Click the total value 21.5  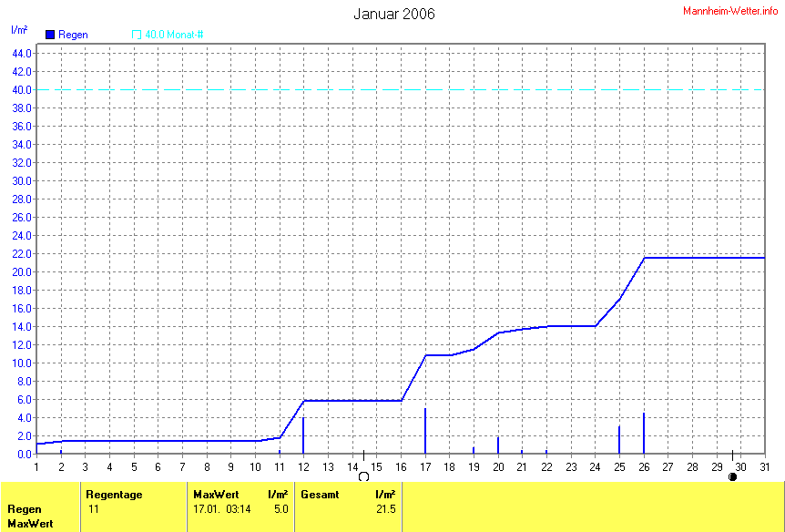click(x=386, y=509)
